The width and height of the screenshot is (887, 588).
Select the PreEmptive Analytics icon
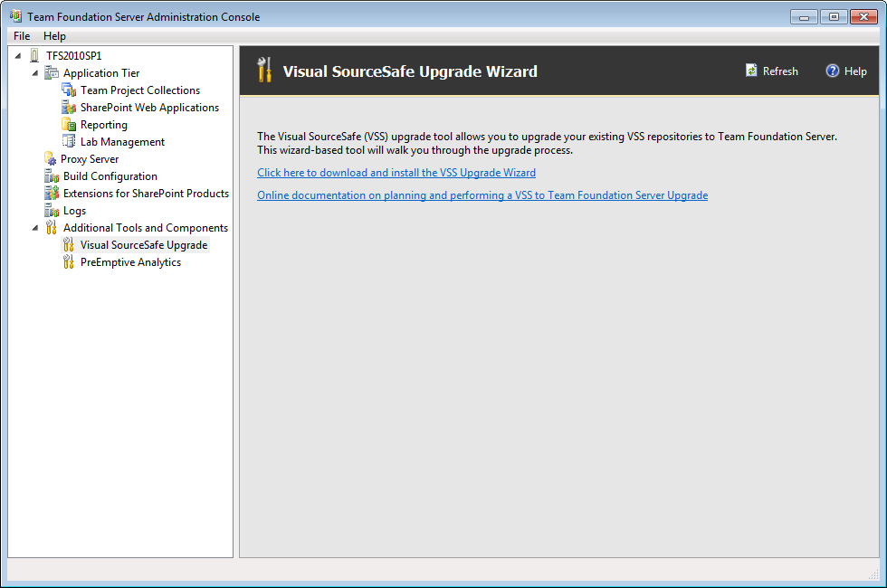click(68, 261)
